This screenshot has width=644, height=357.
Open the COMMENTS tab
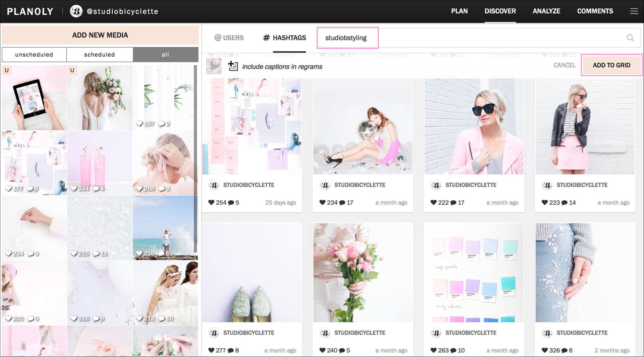(595, 11)
